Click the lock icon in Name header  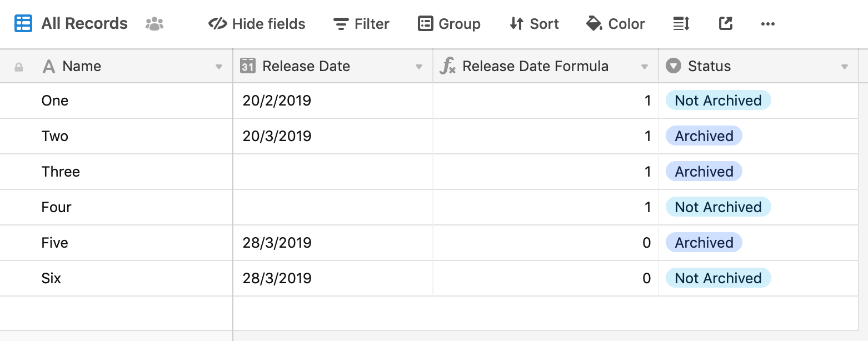click(19, 67)
